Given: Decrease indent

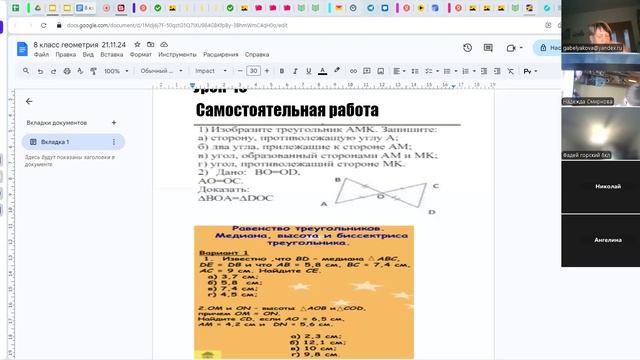Looking at the screenshot, I should pos(484,71).
